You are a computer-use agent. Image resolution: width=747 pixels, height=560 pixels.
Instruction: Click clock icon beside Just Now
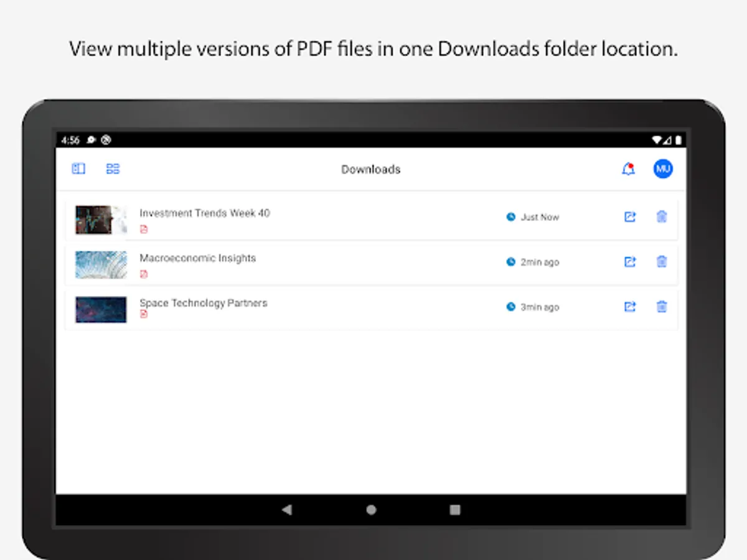click(x=511, y=217)
